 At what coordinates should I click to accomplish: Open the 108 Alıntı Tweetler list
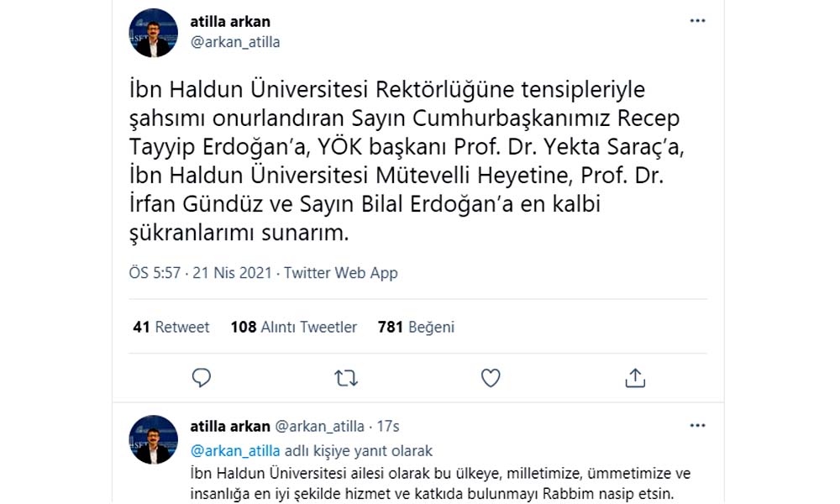(294, 327)
